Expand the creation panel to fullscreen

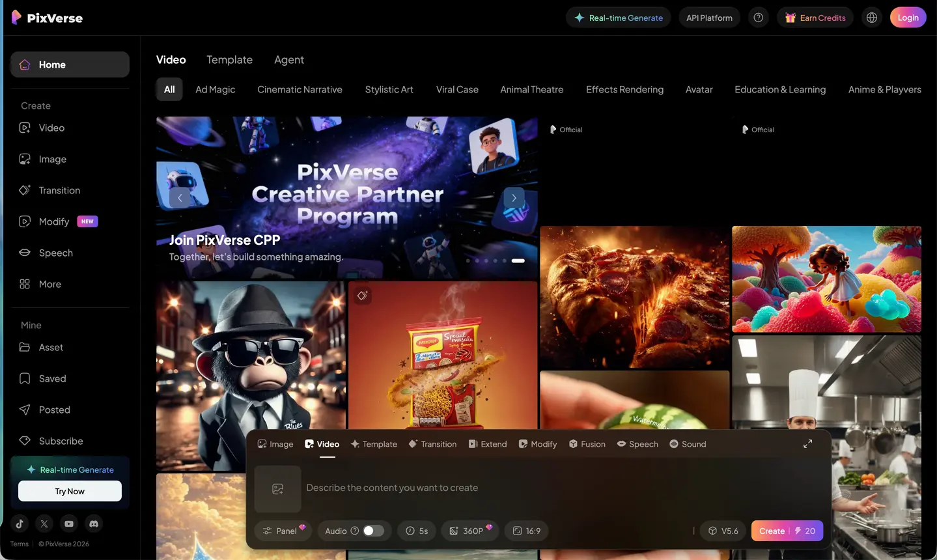pyautogui.click(x=807, y=443)
